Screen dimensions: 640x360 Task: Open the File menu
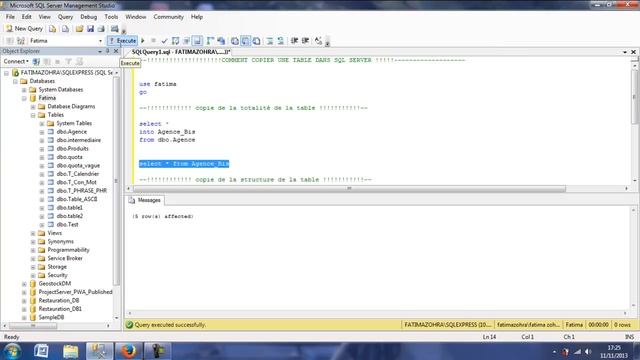10,17
